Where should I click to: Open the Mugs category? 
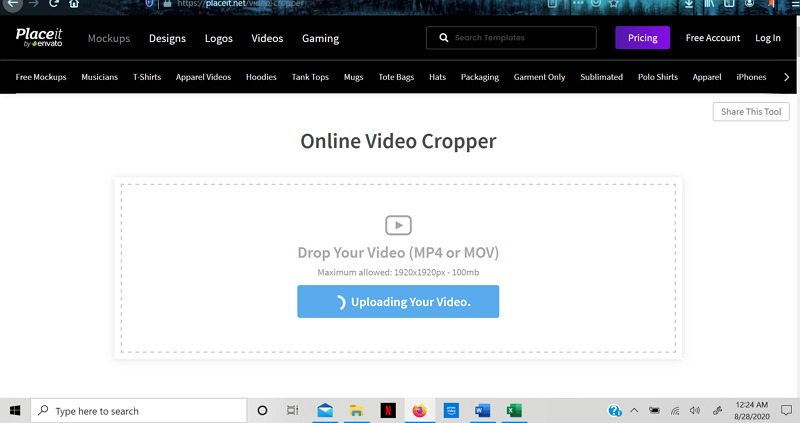coord(354,77)
